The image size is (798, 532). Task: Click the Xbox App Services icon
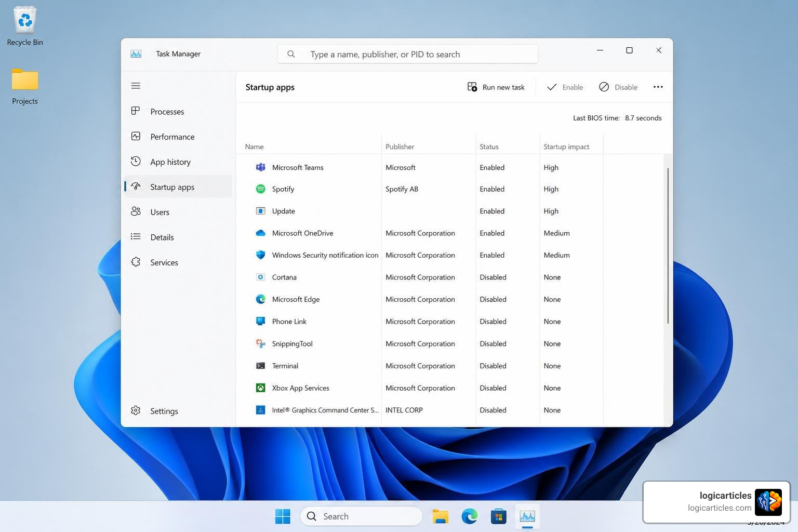(260, 388)
